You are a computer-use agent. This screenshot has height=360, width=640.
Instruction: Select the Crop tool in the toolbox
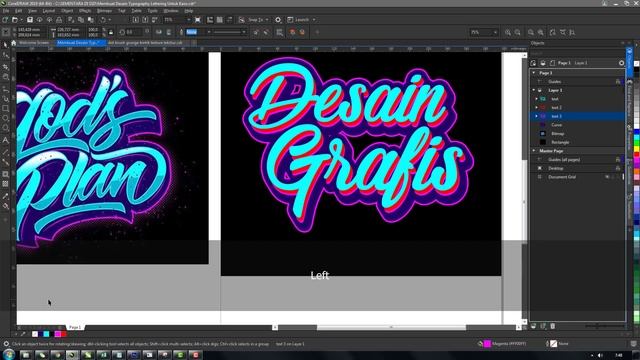coord(5,66)
